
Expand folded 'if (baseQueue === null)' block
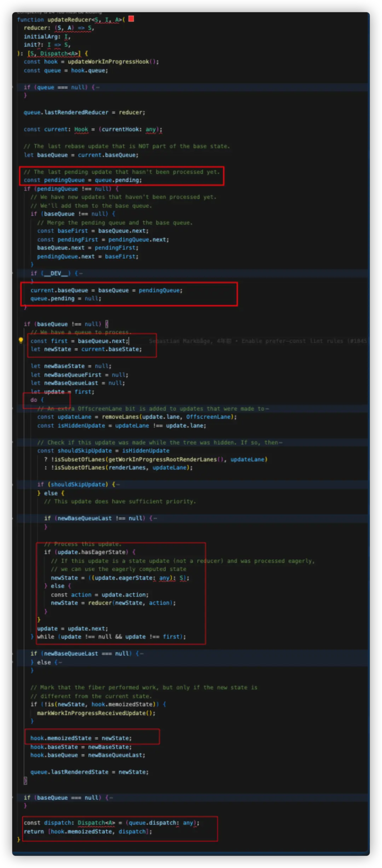(111, 798)
